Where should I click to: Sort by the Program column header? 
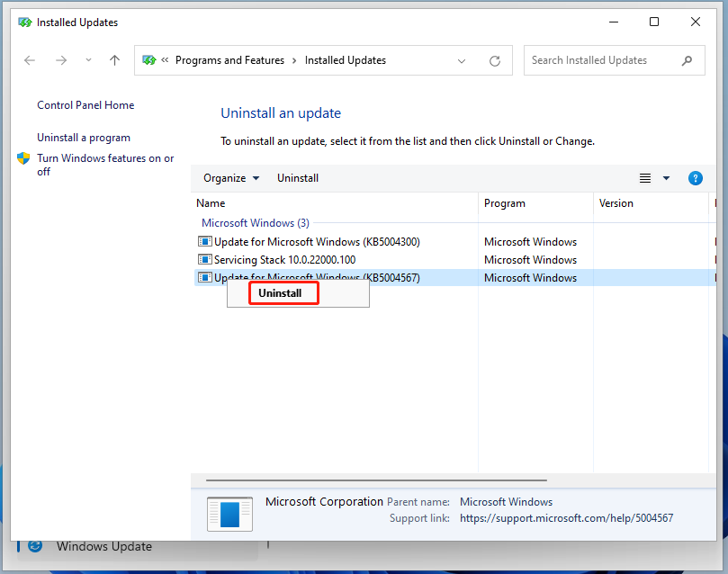(x=535, y=203)
